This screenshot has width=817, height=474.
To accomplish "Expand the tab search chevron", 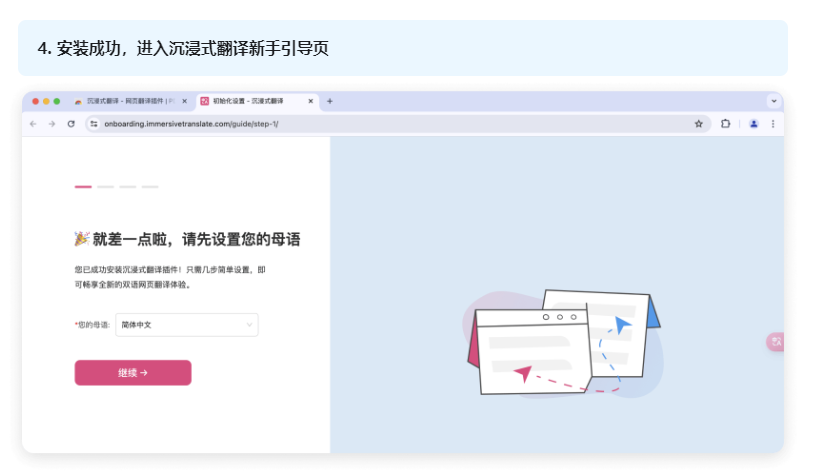I will [774, 101].
